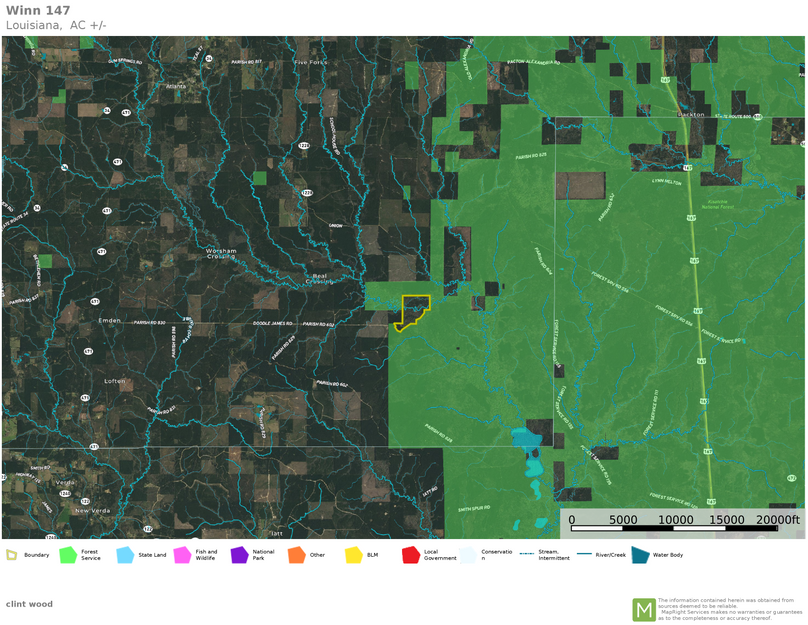Click the MapRight green M logo

coord(644,609)
